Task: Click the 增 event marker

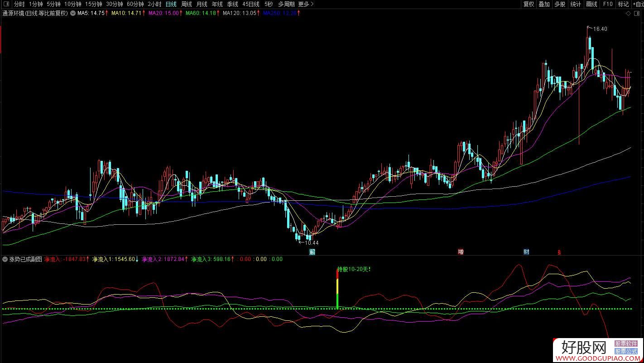Action: pyautogui.click(x=461, y=252)
